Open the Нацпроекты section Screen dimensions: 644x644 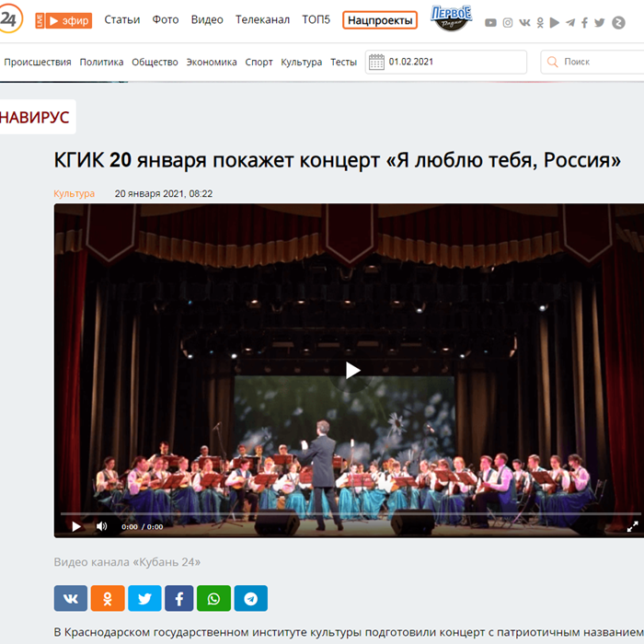(x=380, y=20)
